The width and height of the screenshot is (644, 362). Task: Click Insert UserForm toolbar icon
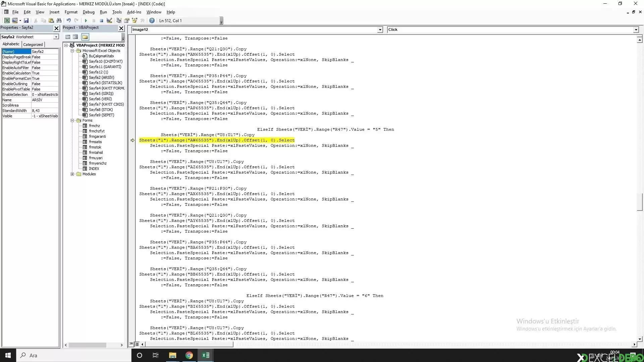point(14,20)
